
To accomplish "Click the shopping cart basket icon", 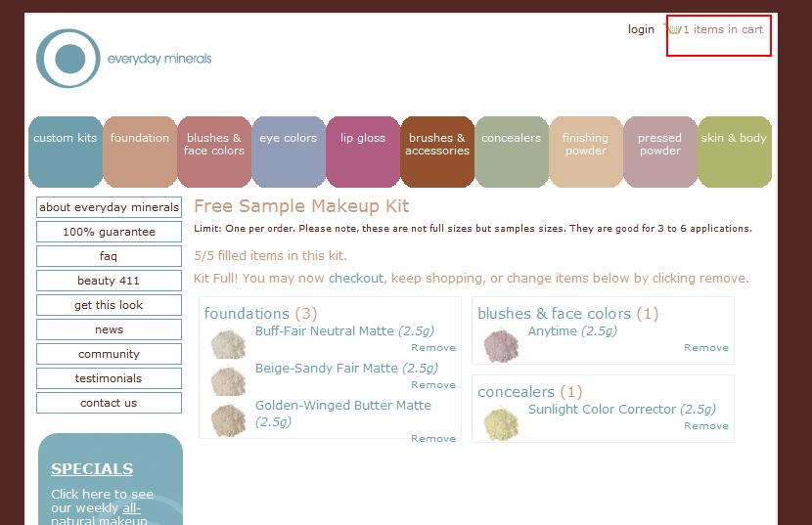I will pyautogui.click(x=674, y=29).
